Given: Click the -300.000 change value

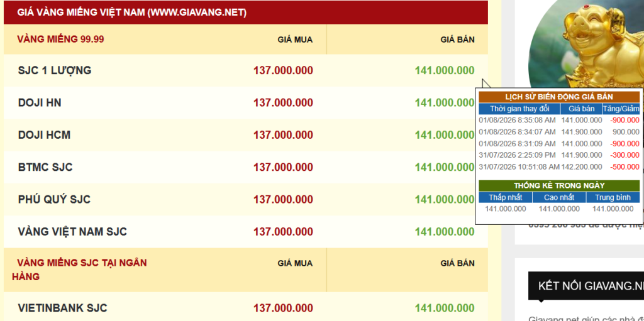Looking at the screenshot, I should pos(625,155).
